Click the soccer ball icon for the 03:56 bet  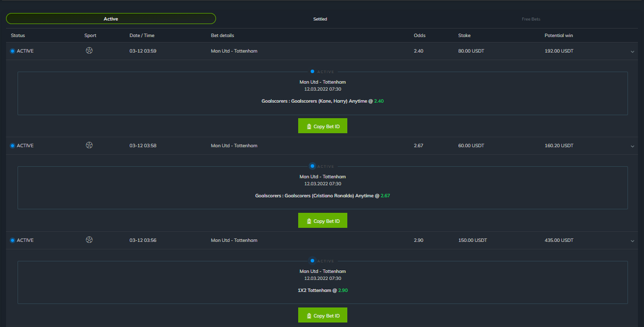(x=89, y=240)
